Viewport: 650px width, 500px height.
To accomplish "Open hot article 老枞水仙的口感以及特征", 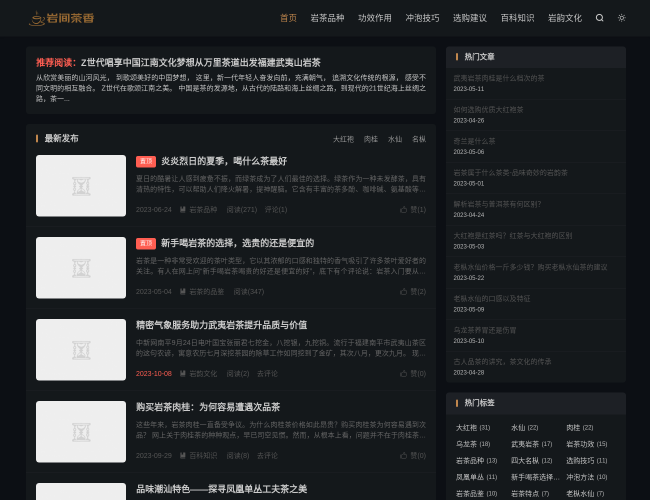I will click(x=492, y=299).
